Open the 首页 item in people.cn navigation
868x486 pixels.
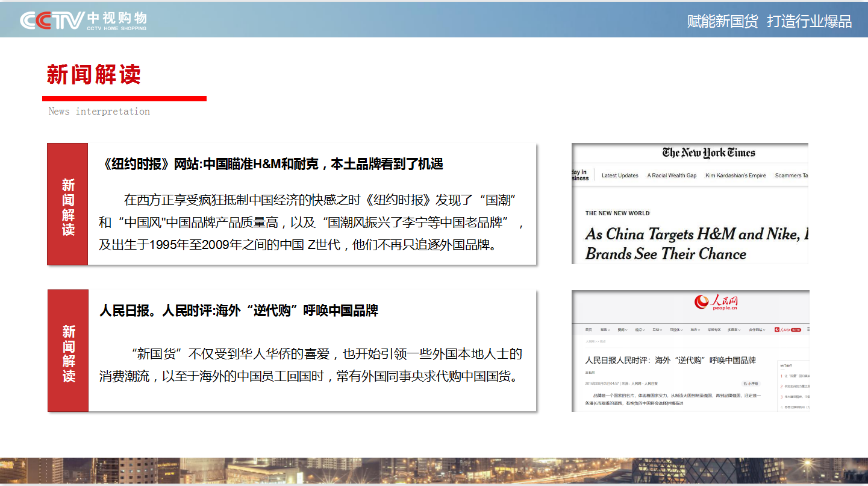pyautogui.click(x=589, y=330)
